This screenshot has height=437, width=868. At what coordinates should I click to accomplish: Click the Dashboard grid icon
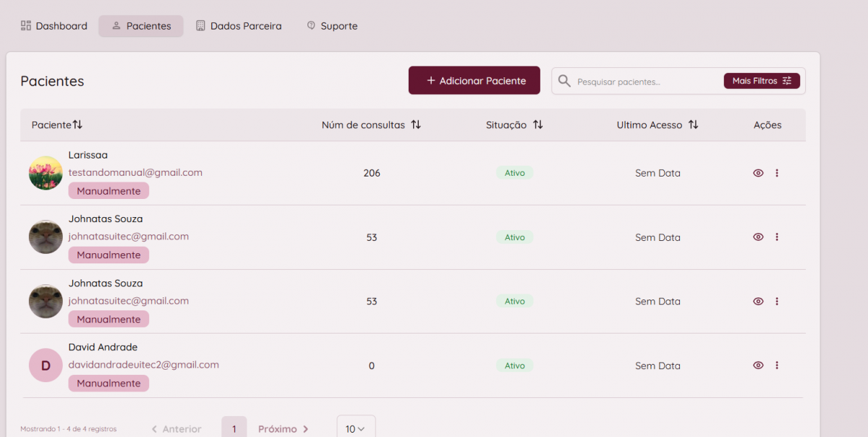pyautogui.click(x=26, y=26)
